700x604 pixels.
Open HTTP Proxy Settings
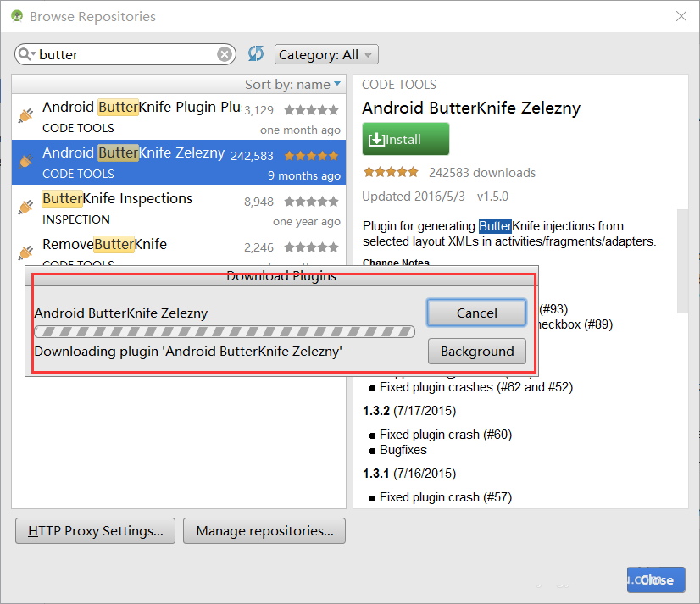click(95, 531)
